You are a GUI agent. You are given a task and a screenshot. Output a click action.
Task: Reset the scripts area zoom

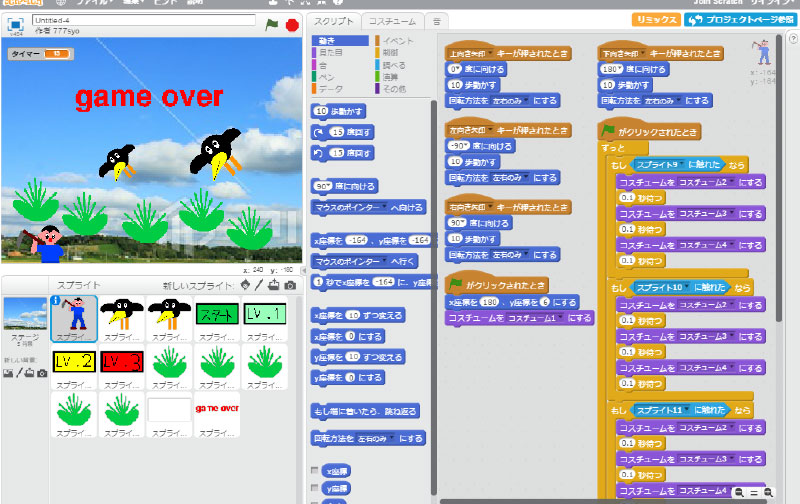[x=754, y=493]
